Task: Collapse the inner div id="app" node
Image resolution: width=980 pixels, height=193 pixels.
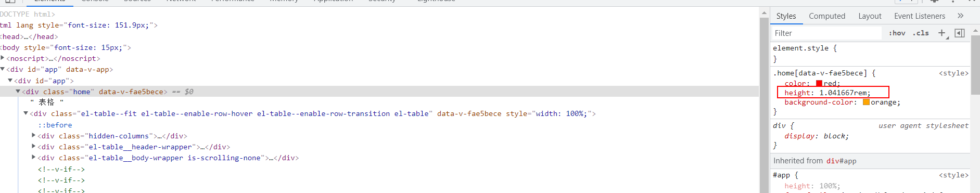Action: pyautogui.click(x=10, y=80)
